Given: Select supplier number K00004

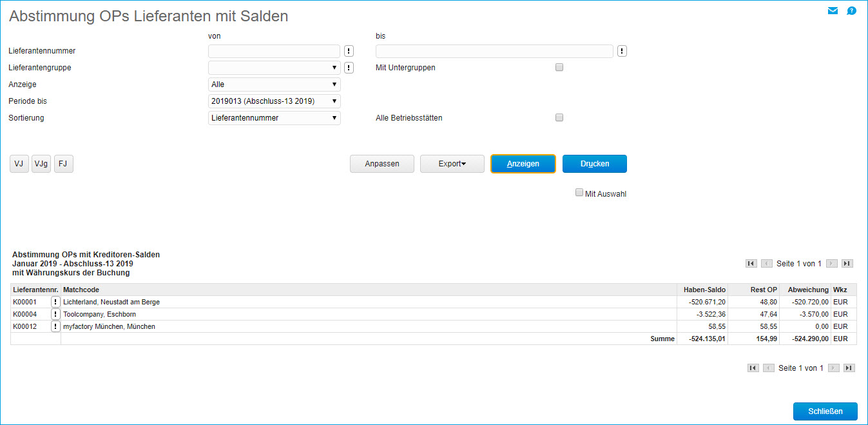Looking at the screenshot, I should pos(24,314).
